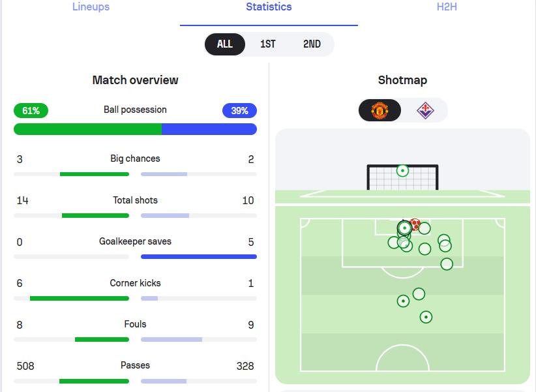The image size is (536, 392).
Task: Click the dotted shot marker outside the penalty arc
Action: [403, 301]
